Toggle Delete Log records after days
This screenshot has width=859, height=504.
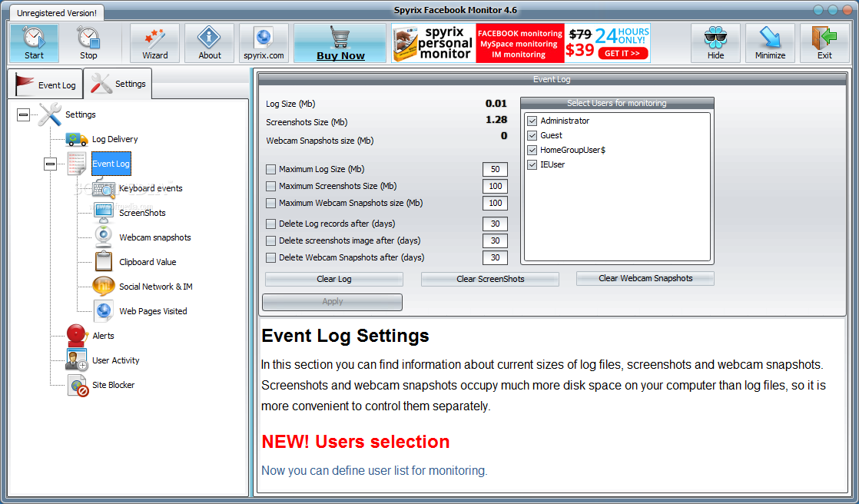pos(270,224)
